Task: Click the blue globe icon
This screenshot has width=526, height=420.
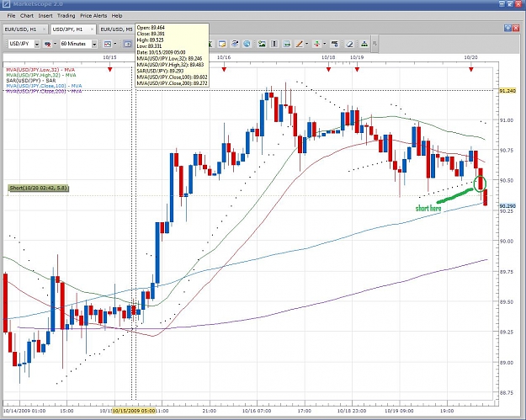Action: coord(247,44)
